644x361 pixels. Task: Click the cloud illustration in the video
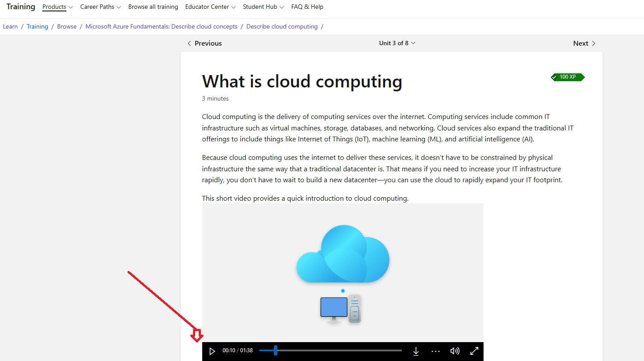tap(343, 255)
